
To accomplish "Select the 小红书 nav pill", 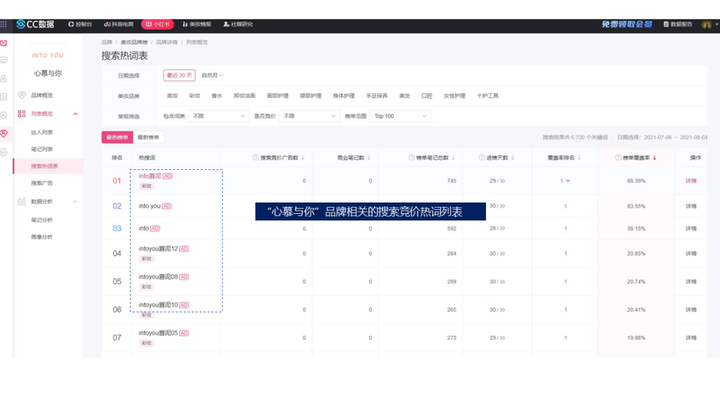I will 158,24.
